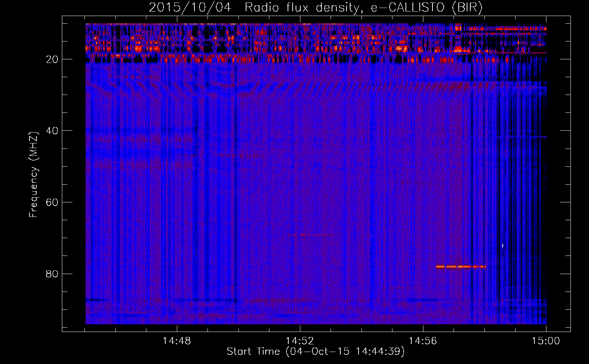The image size is (589, 364).
Task: Click the '40' frequency tick label
Action: pos(52,131)
